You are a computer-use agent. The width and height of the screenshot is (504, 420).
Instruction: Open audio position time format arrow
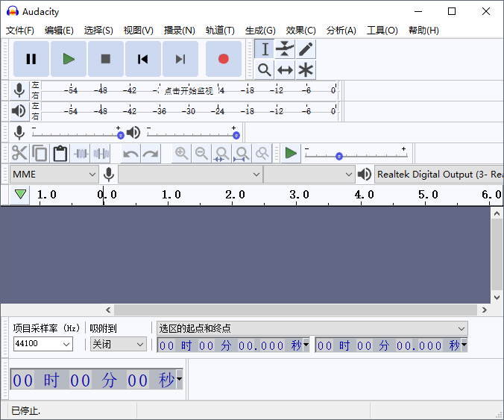[x=180, y=379]
